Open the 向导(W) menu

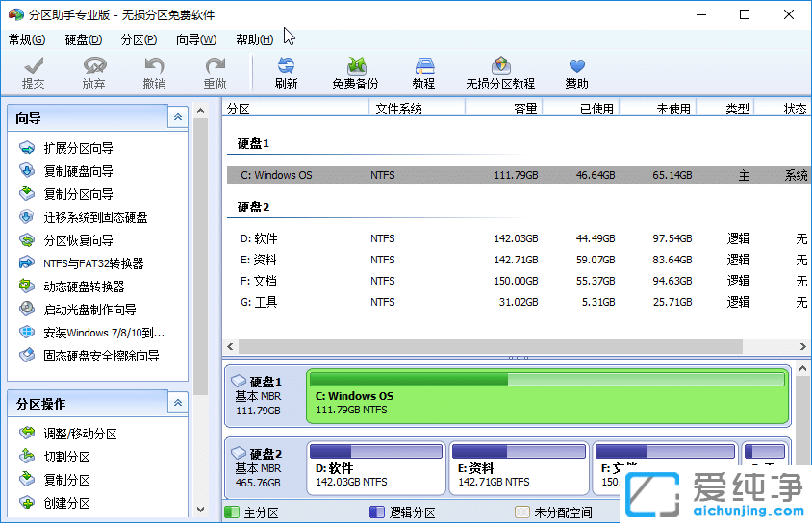click(195, 39)
